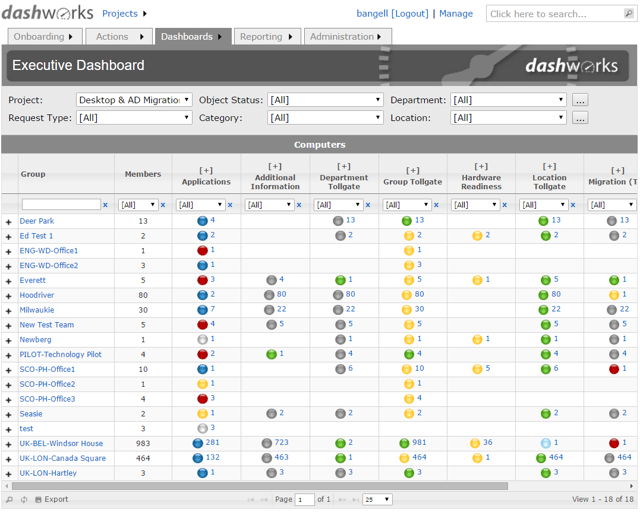Clear the Additional Information filter x icon
Screen dimensions: 640x519
pyautogui.click(x=299, y=205)
